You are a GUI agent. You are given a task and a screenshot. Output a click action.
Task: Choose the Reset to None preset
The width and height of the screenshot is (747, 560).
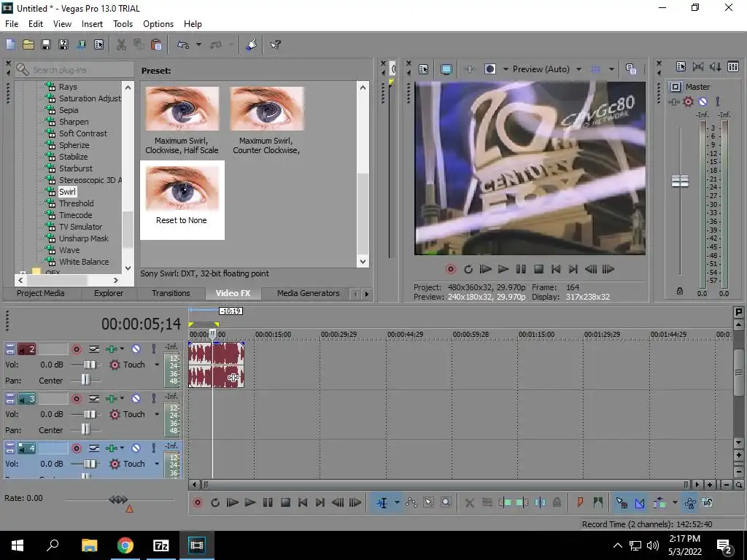pyautogui.click(x=182, y=200)
